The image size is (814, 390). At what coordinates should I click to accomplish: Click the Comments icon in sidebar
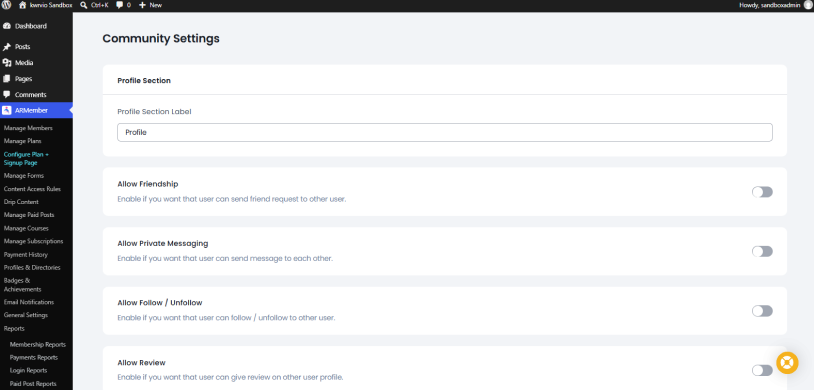(x=7, y=95)
